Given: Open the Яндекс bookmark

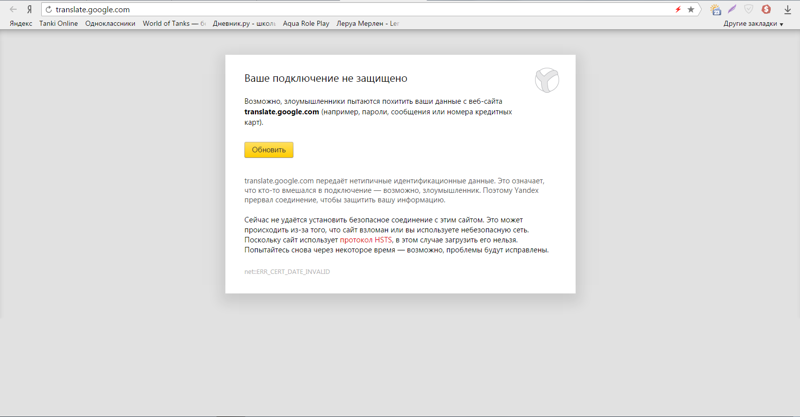Looking at the screenshot, I should (x=20, y=23).
